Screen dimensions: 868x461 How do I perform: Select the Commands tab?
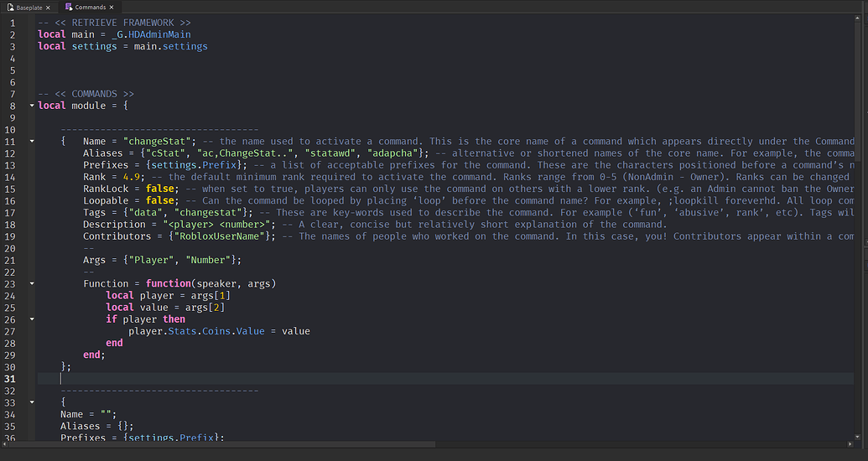pyautogui.click(x=90, y=7)
